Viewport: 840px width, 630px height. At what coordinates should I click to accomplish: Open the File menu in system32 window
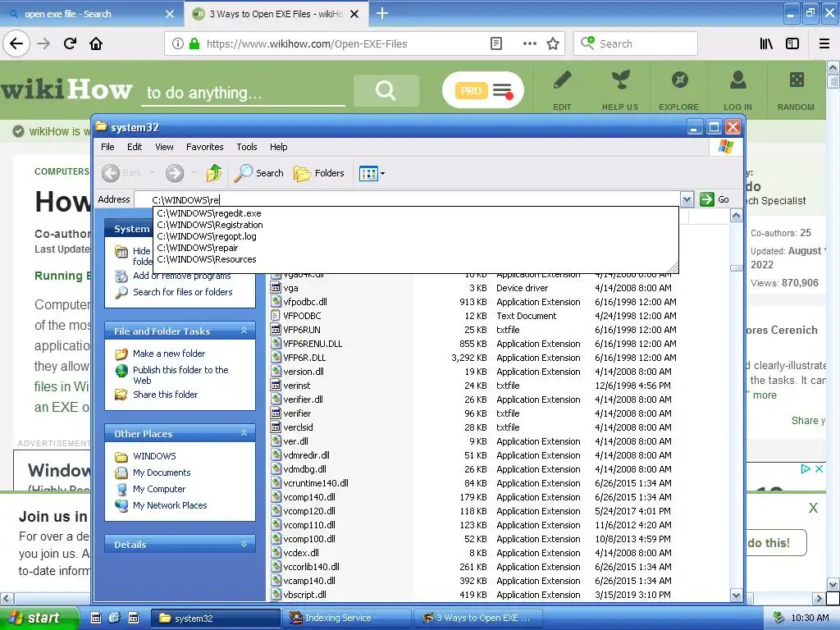[x=107, y=147]
